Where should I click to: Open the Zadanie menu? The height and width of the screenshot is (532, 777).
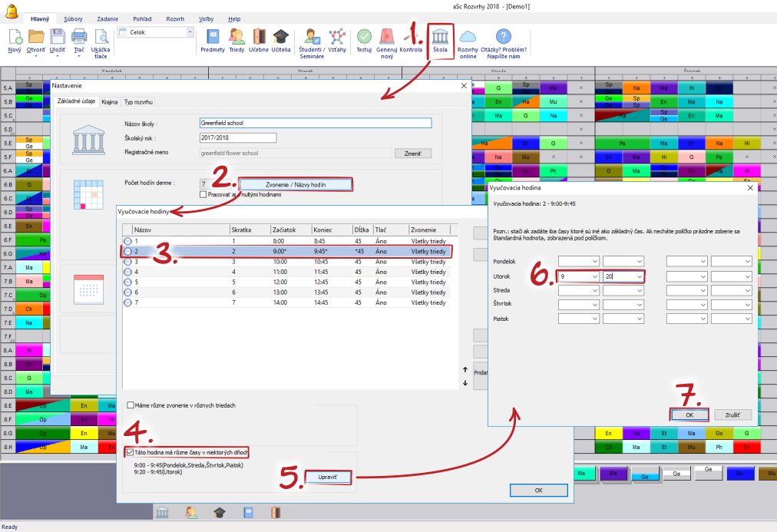tap(107, 18)
